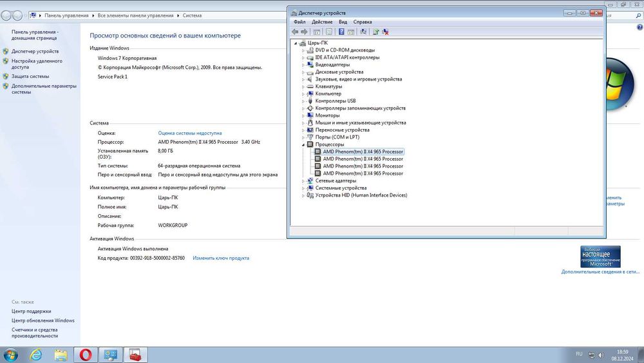Click the Back arrow in Device Manager toolbar
This screenshot has height=363, width=644.
point(295,32)
